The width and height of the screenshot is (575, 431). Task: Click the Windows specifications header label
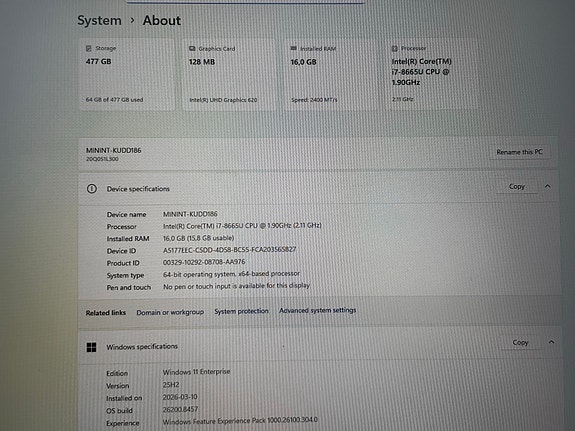tap(142, 347)
